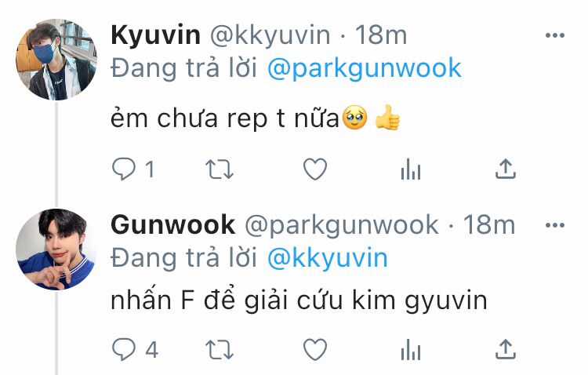Open the @parkgunwook mention link
This screenshot has width=588, height=375.
[x=364, y=69]
